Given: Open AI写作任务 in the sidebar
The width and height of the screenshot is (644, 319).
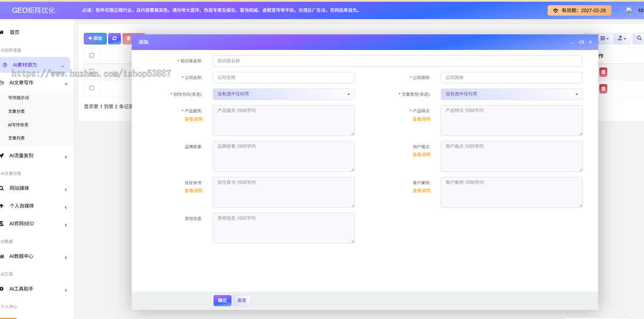Looking at the screenshot, I should pyautogui.click(x=18, y=125).
